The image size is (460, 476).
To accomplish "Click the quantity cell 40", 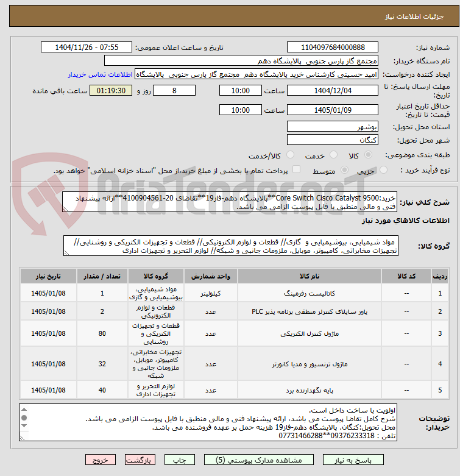I will click(102, 390).
